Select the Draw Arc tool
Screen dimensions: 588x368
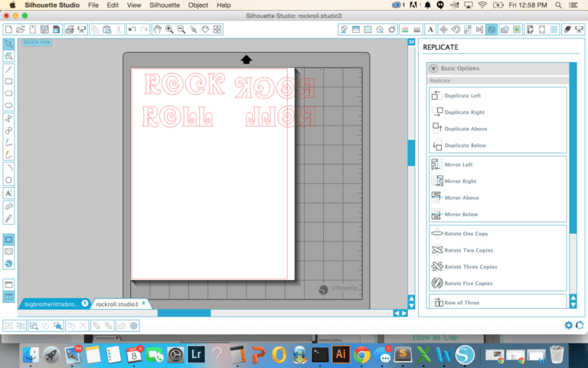[8, 167]
